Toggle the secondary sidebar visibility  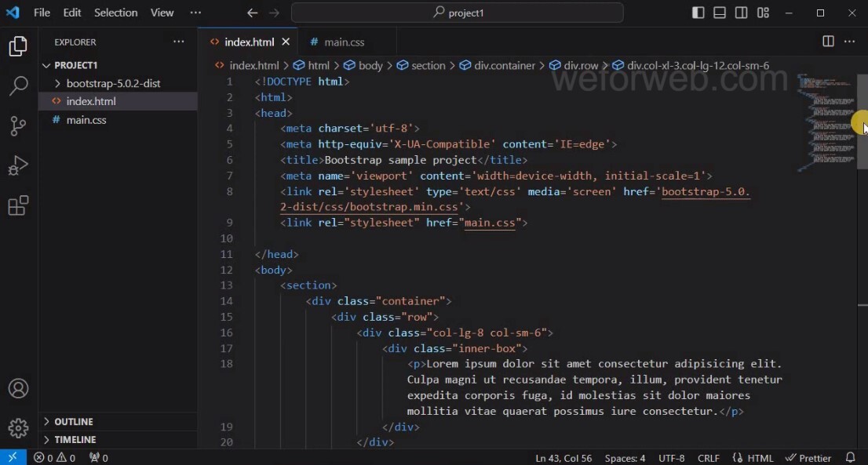pos(741,13)
